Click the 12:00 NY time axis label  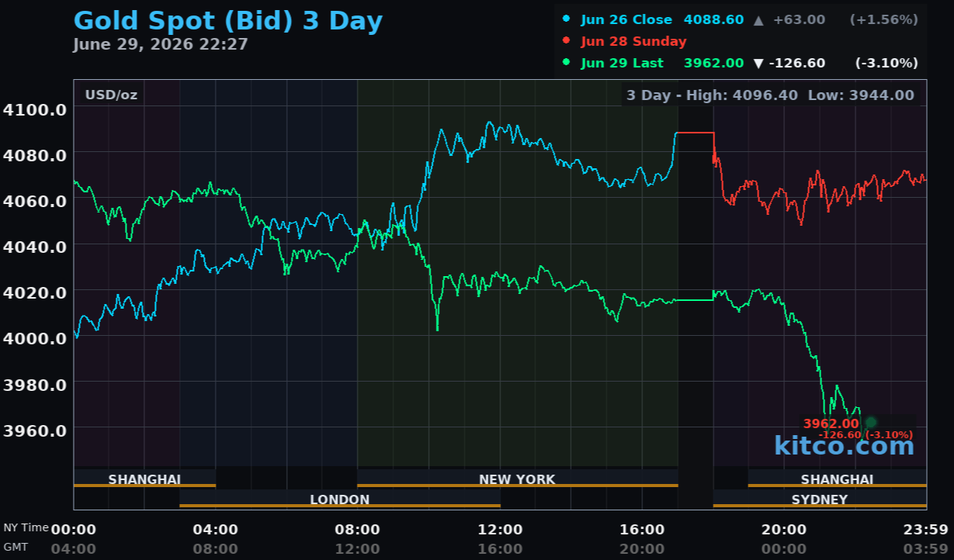tap(499, 530)
